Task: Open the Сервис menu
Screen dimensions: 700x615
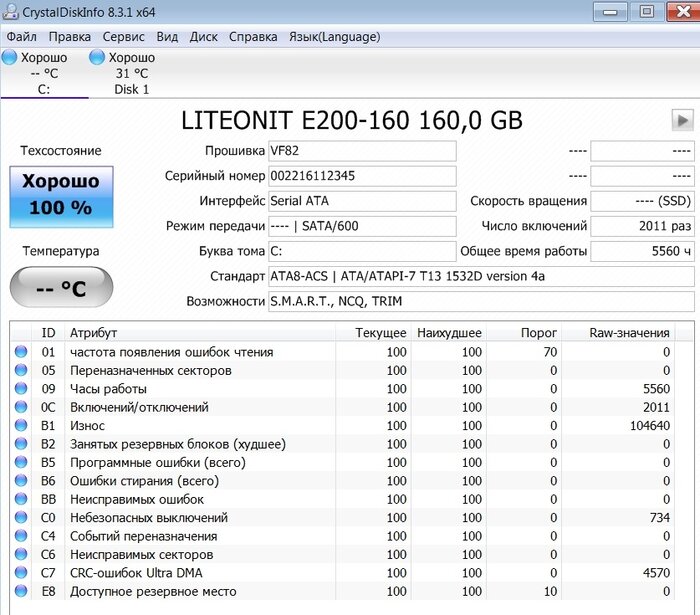Action: (124, 37)
